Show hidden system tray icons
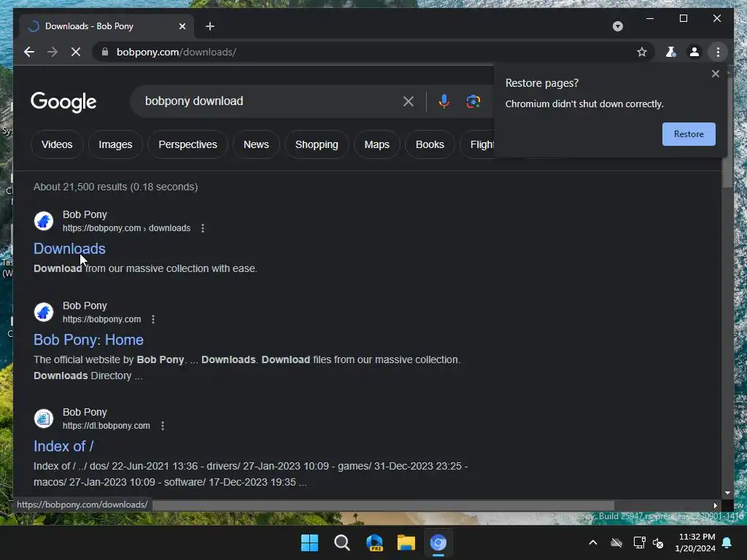The image size is (747, 560). 593,542
